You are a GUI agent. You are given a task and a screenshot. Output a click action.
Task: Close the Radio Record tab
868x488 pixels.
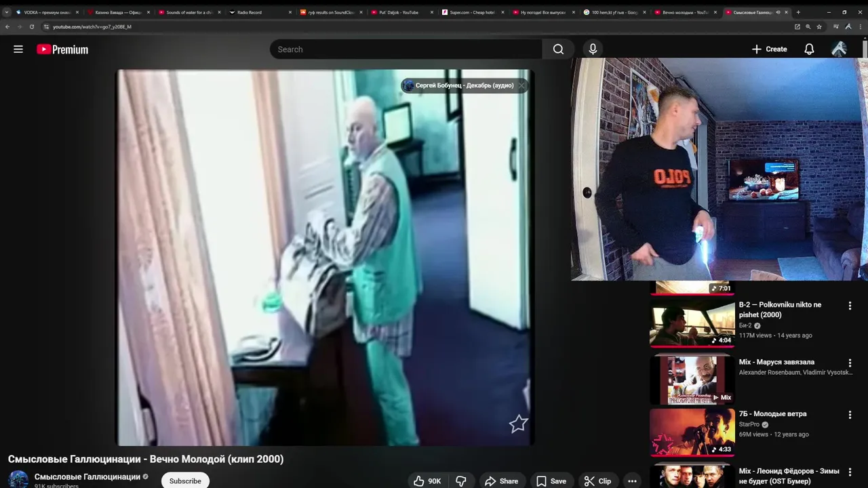tap(290, 12)
